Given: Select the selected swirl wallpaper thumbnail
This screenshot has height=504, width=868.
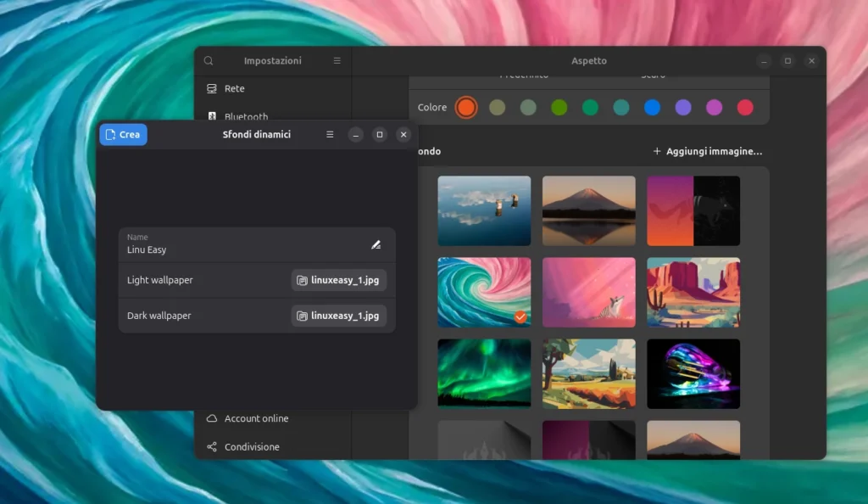Looking at the screenshot, I should click(x=484, y=292).
